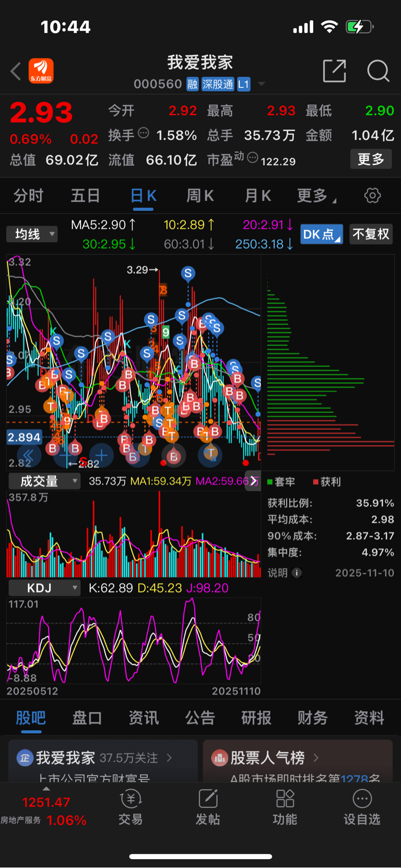Open the 均线 indicator dropdown
The image size is (401, 868).
click(32, 234)
